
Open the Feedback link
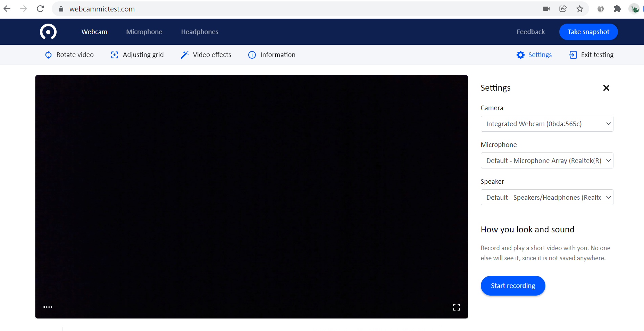(530, 32)
